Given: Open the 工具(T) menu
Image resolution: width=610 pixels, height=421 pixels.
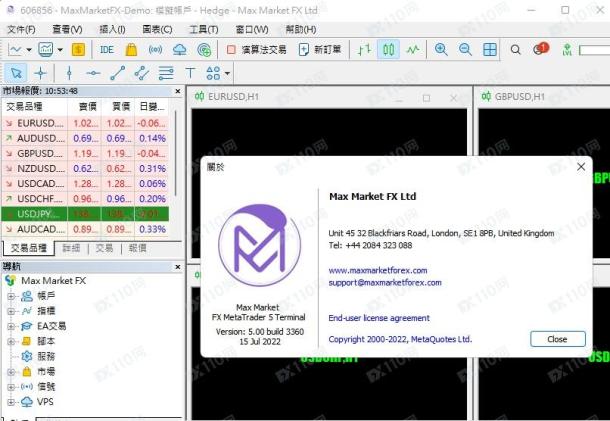Looking at the screenshot, I should 203,30.
